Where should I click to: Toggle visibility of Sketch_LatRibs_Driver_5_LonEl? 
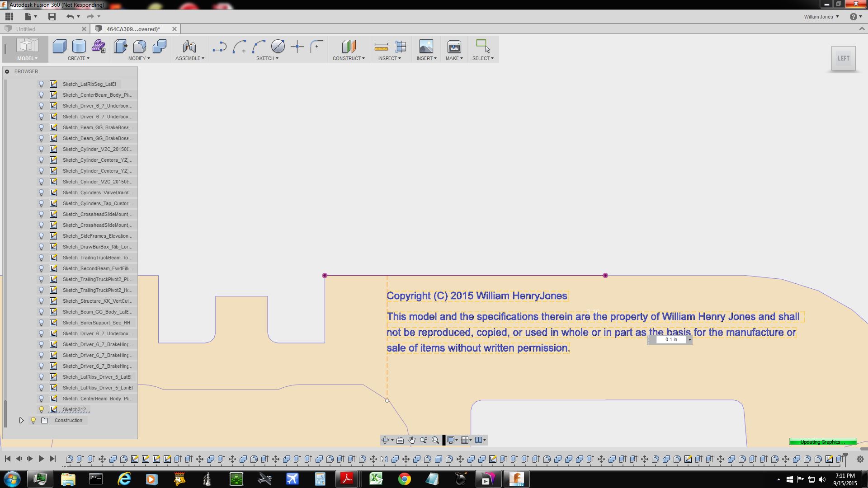click(x=41, y=388)
